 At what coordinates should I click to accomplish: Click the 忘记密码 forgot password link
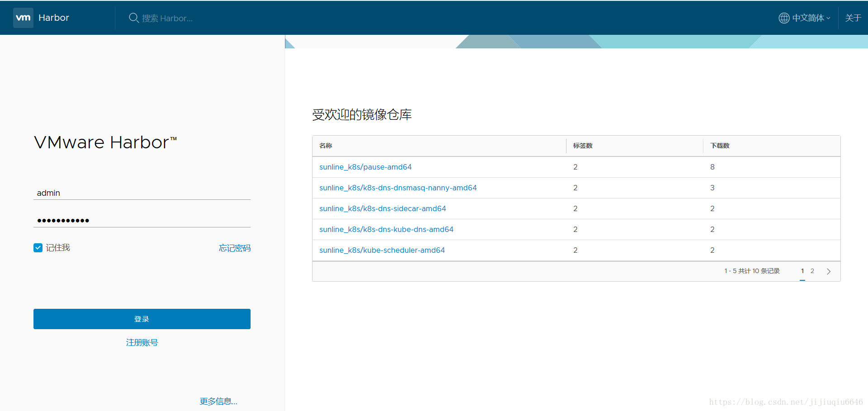click(235, 248)
